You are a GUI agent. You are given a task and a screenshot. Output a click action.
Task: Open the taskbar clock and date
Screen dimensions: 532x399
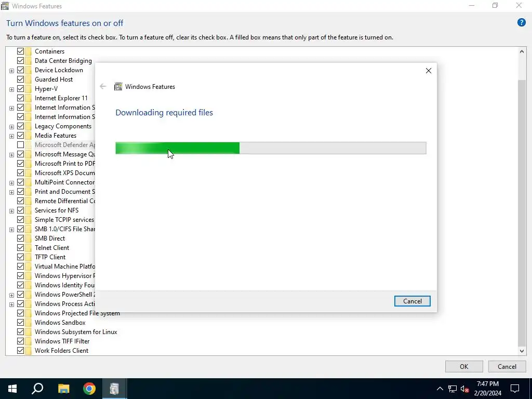coord(487,389)
